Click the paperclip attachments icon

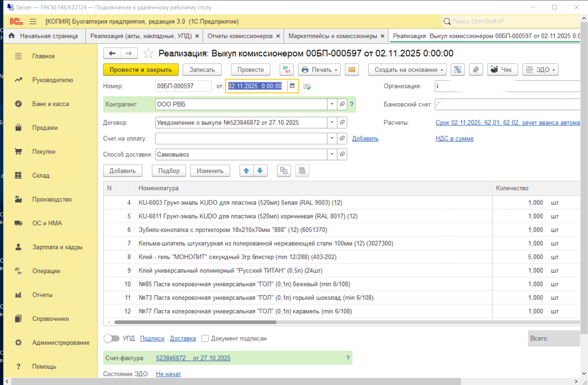pos(476,70)
